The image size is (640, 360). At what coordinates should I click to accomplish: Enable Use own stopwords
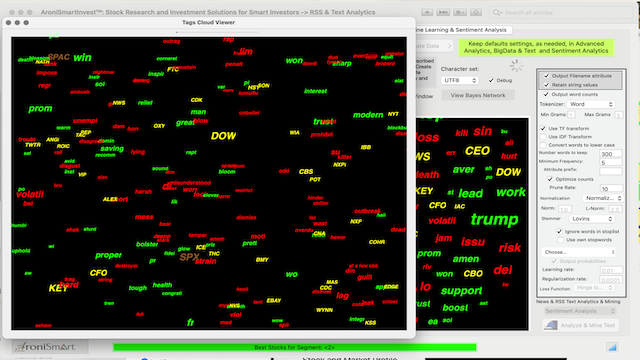(x=560, y=240)
